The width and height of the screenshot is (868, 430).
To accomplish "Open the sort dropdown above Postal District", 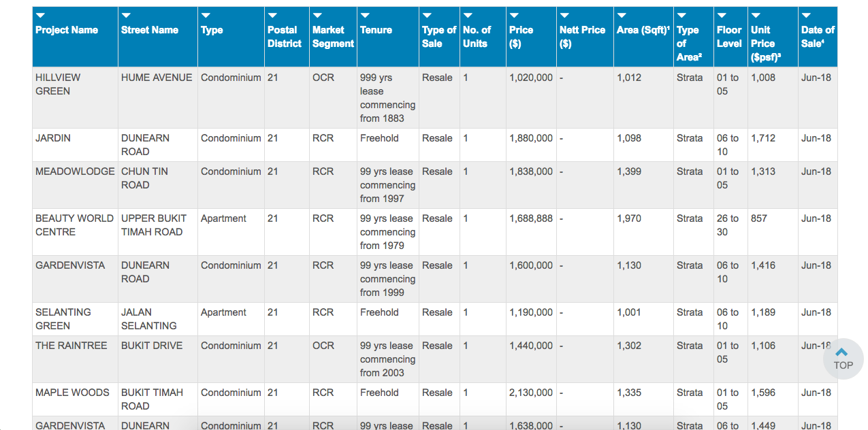I will [272, 16].
